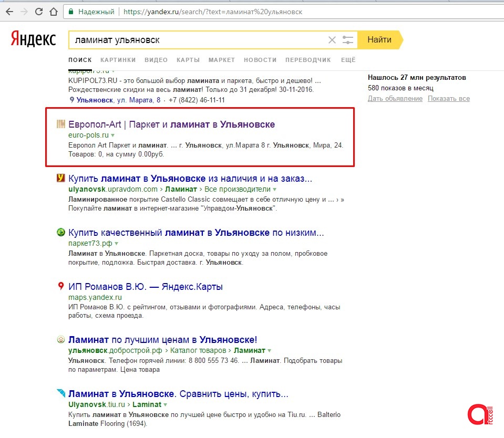This screenshot has height=438, width=504.
Task: Click the red map pin favicon of ИП Романов
Action: coord(60,286)
